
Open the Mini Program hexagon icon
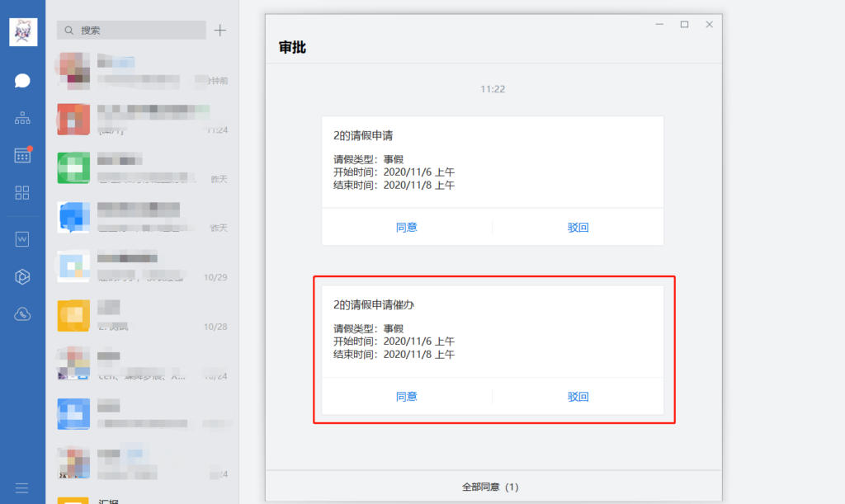pos(22,276)
